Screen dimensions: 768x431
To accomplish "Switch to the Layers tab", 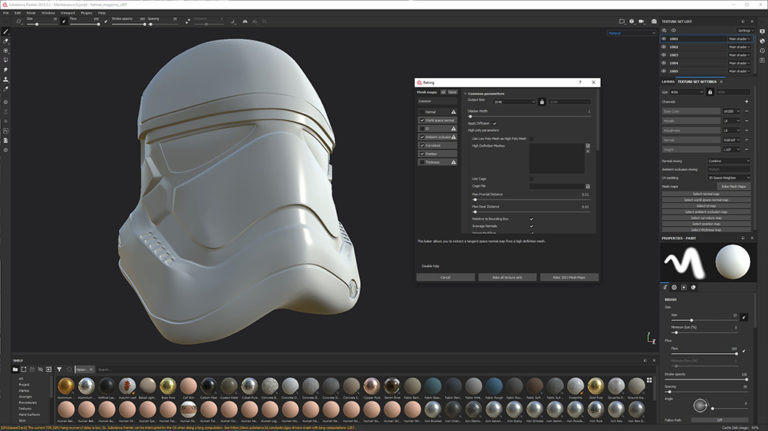I will (668, 82).
